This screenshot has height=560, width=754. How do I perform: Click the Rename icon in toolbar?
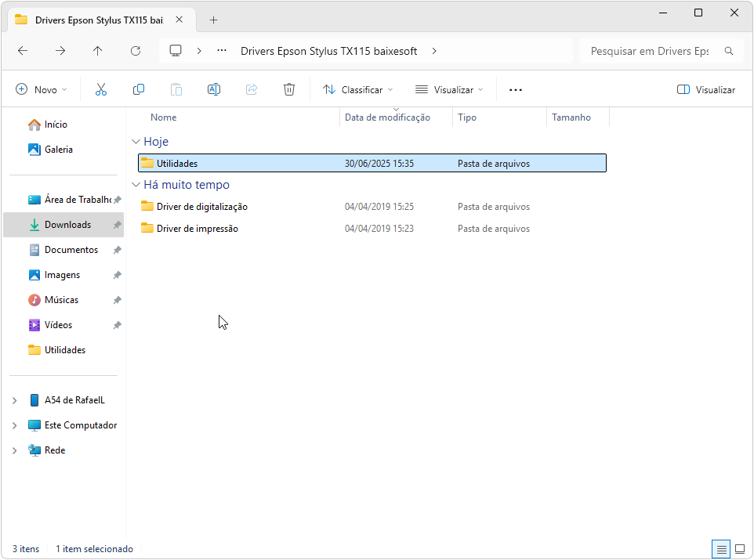pos(214,89)
